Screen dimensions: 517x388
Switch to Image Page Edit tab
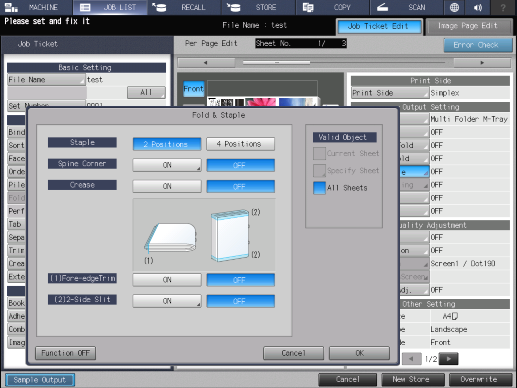pyautogui.click(x=468, y=26)
